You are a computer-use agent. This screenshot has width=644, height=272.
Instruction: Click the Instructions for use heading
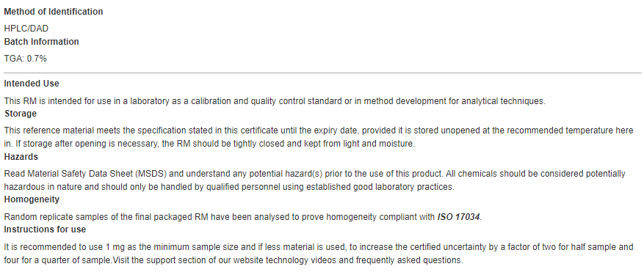pyautogui.click(x=45, y=229)
